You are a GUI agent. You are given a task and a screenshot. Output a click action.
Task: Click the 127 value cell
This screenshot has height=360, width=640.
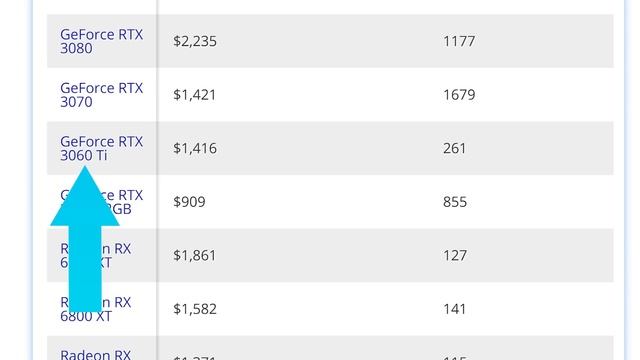point(455,256)
